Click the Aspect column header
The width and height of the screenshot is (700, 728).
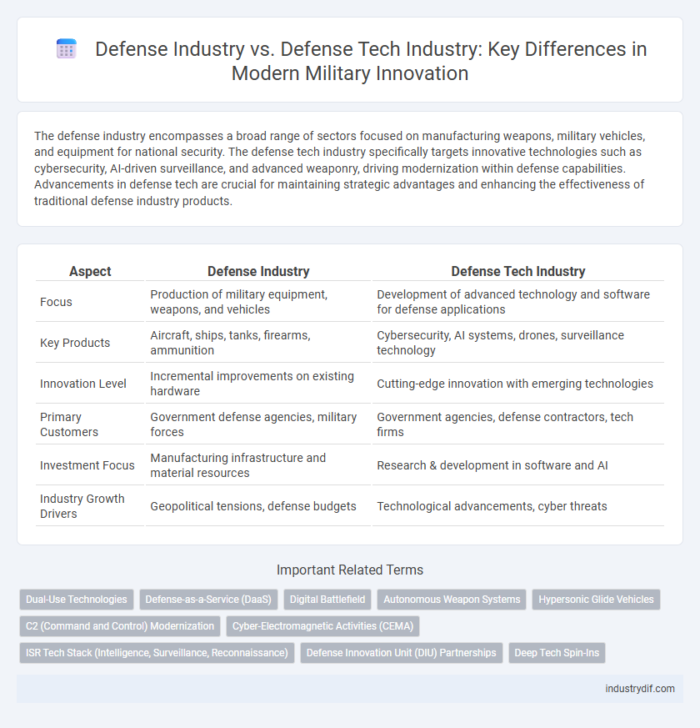point(90,271)
